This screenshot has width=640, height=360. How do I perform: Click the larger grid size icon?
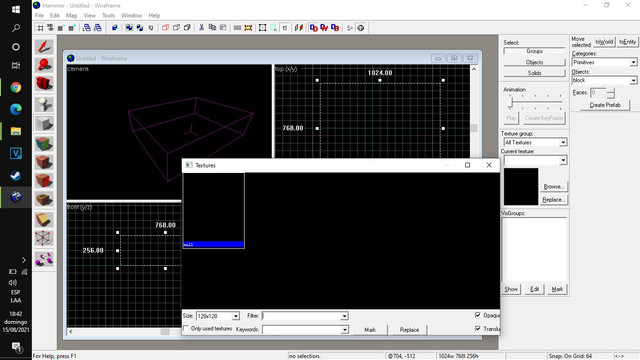72,28
